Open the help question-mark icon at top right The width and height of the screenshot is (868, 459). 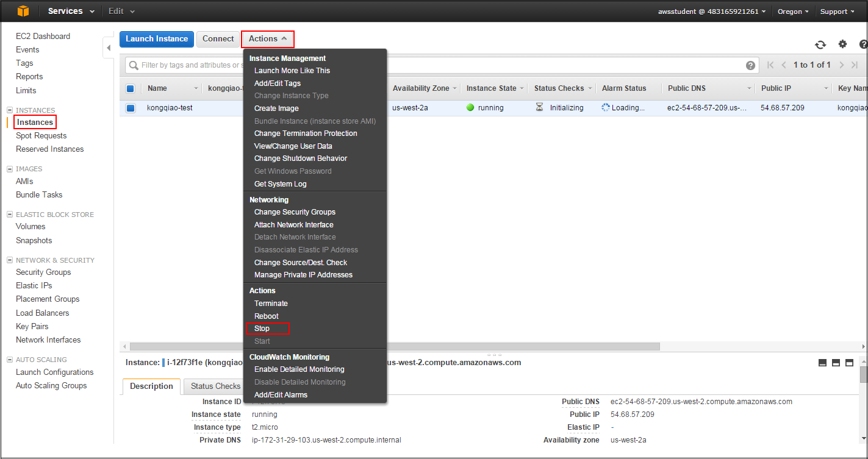pyautogui.click(x=863, y=44)
